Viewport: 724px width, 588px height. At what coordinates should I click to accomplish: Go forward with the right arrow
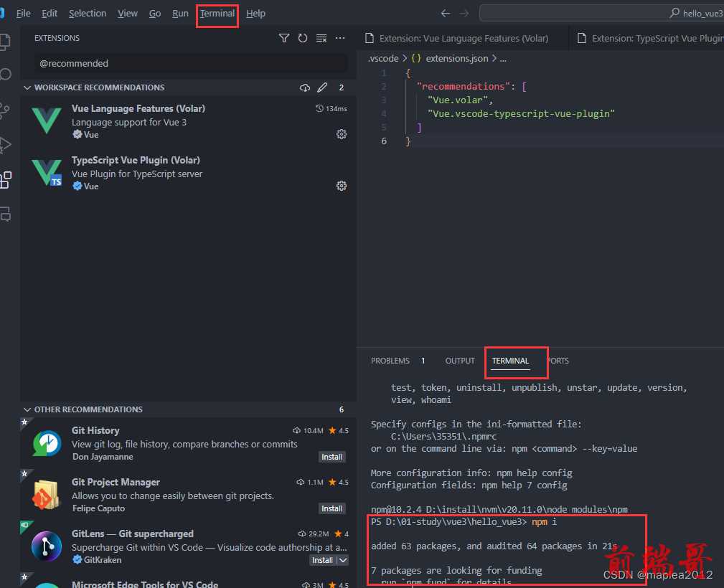464,14
